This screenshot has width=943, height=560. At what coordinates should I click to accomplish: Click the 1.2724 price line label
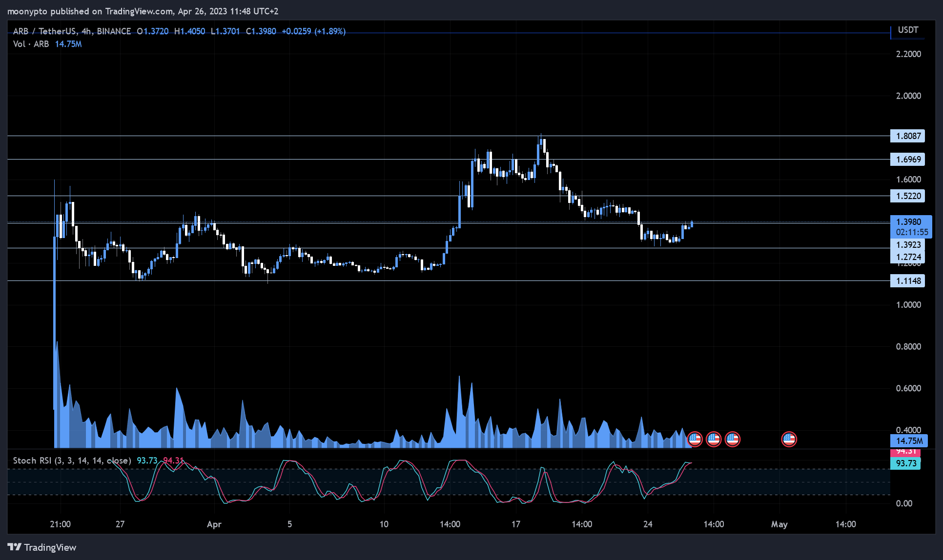(x=908, y=257)
